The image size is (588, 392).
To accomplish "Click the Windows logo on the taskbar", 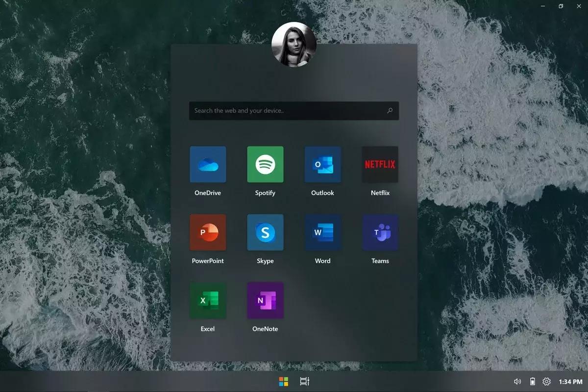I will point(283,381).
